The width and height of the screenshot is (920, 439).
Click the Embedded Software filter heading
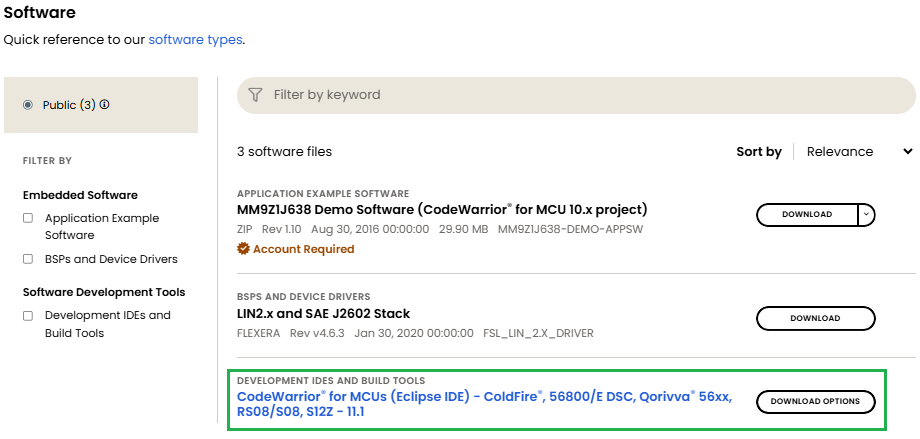80,195
